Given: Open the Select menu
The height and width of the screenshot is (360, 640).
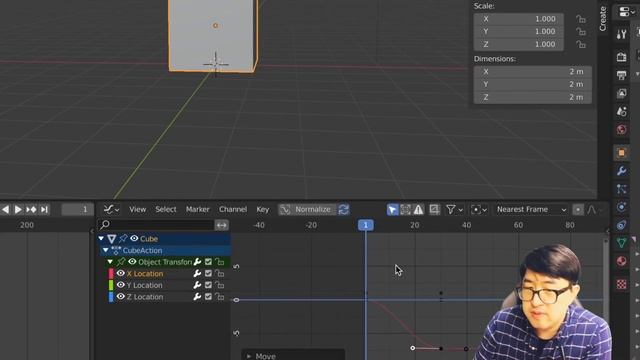Looking at the screenshot, I should [x=166, y=209].
